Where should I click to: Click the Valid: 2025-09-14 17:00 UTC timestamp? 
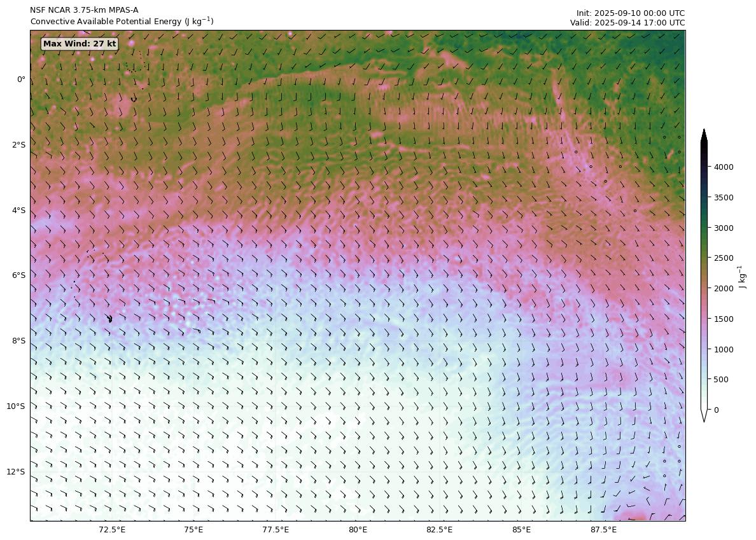pyautogui.click(x=627, y=23)
